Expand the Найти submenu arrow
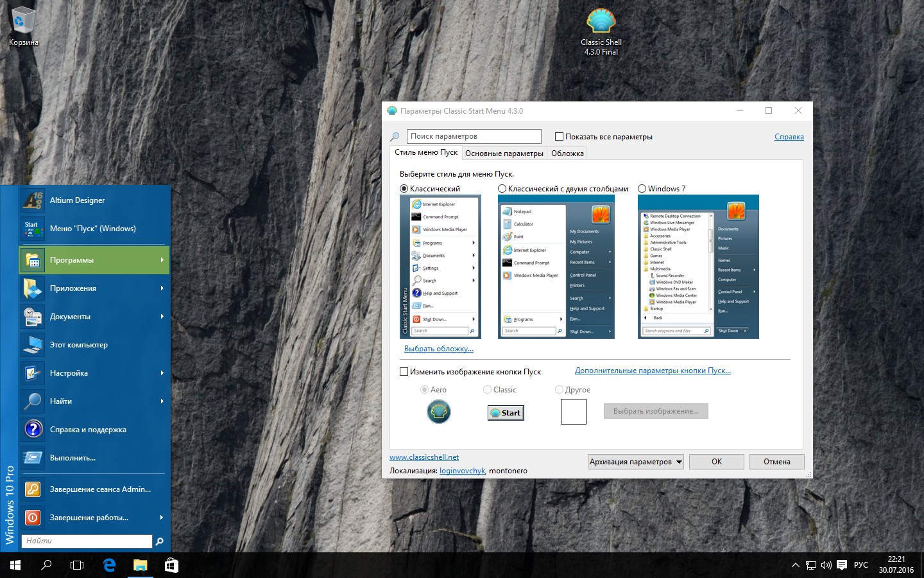 [162, 401]
